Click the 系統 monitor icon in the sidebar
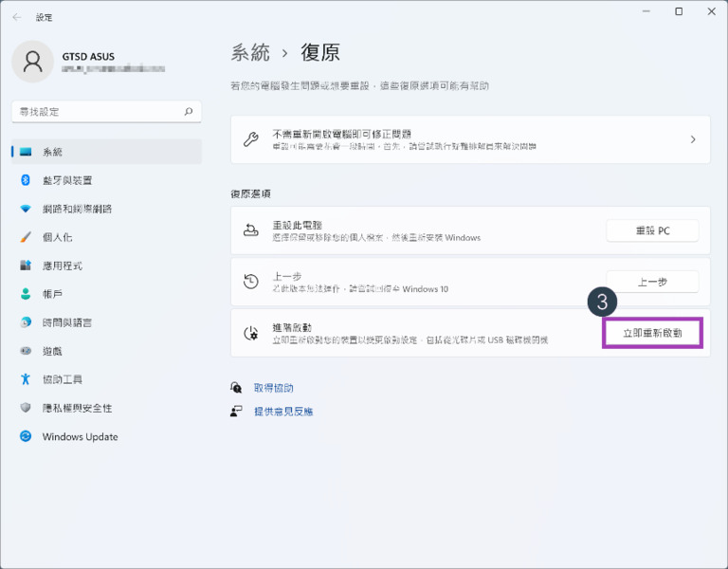This screenshot has width=728, height=569. click(x=26, y=152)
